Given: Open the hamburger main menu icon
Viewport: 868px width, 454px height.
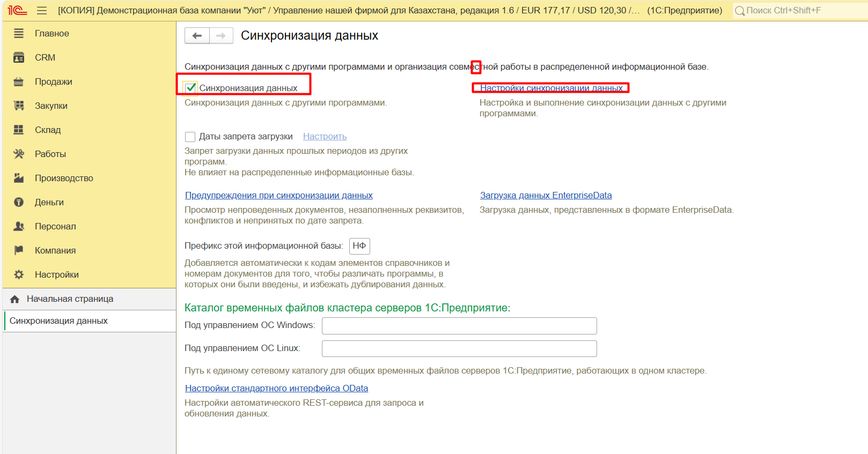Looking at the screenshot, I should pos(42,11).
